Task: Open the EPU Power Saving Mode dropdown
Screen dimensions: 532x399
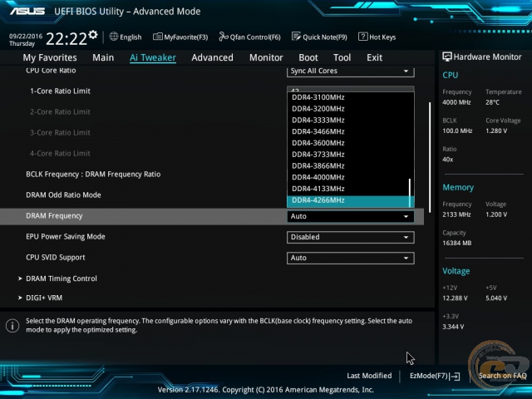Action: pos(351,237)
